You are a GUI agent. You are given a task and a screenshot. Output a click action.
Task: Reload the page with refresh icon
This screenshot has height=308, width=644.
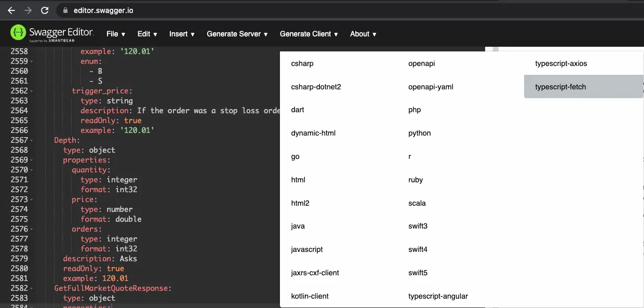click(x=45, y=10)
